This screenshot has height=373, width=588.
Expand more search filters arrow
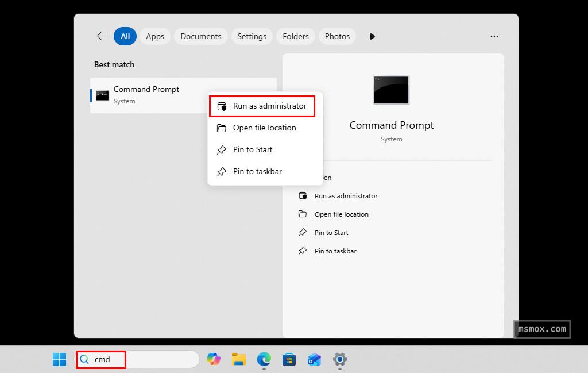(x=372, y=36)
